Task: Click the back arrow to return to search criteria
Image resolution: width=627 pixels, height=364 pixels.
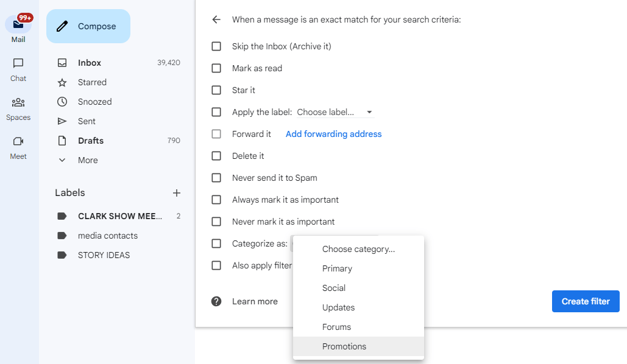Action: 216,19
